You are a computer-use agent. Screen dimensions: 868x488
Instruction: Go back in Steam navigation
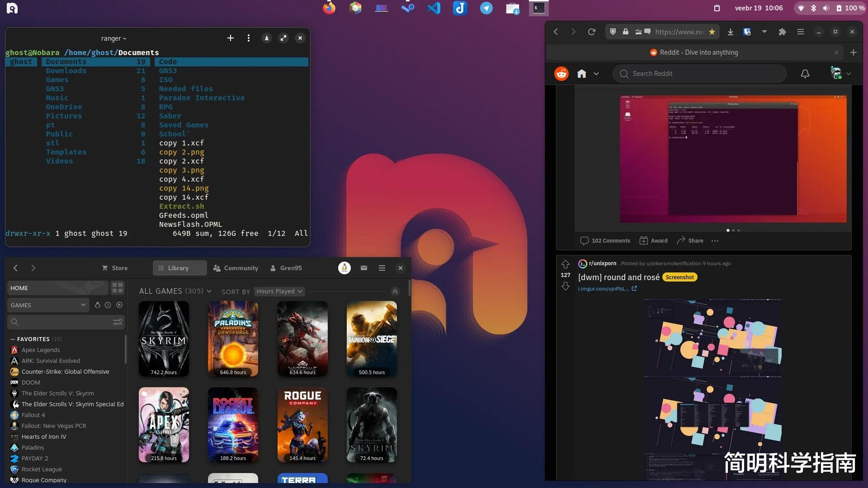[x=16, y=268]
